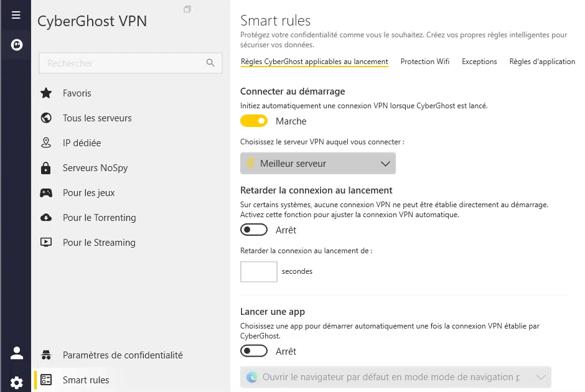Click the CyberGhost ghost logo icon

click(16, 45)
